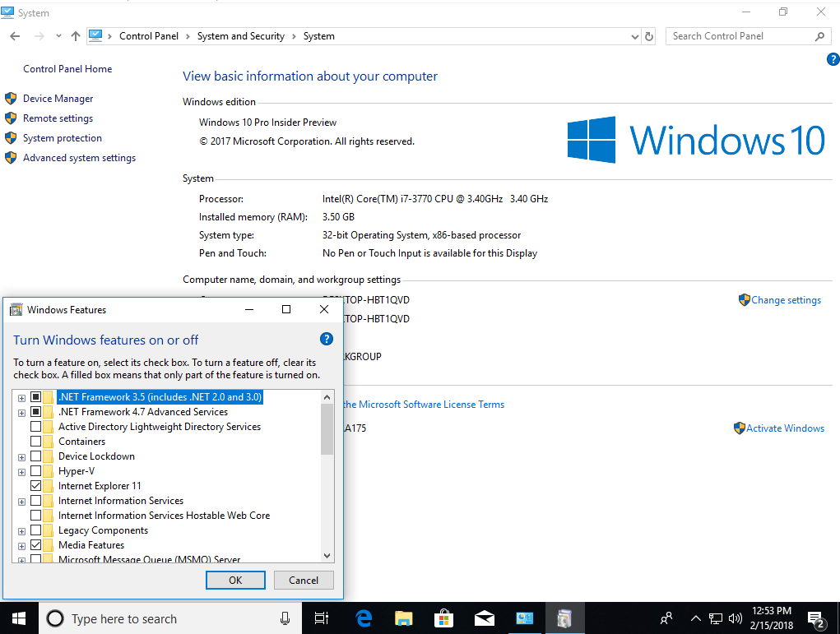
Task: Launch Microsoft Edge from taskbar
Action: click(x=364, y=618)
